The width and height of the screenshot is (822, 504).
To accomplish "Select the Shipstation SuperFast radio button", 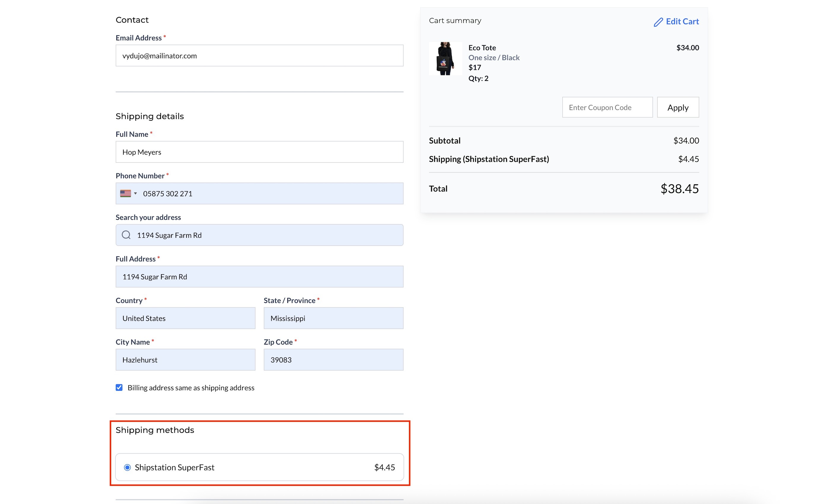I will point(127,467).
